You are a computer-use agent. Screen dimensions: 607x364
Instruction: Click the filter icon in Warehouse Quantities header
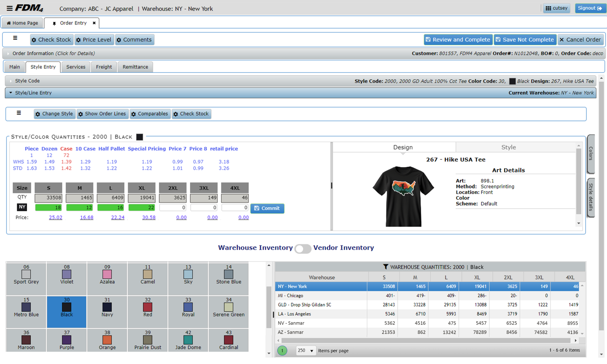point(386,267)
